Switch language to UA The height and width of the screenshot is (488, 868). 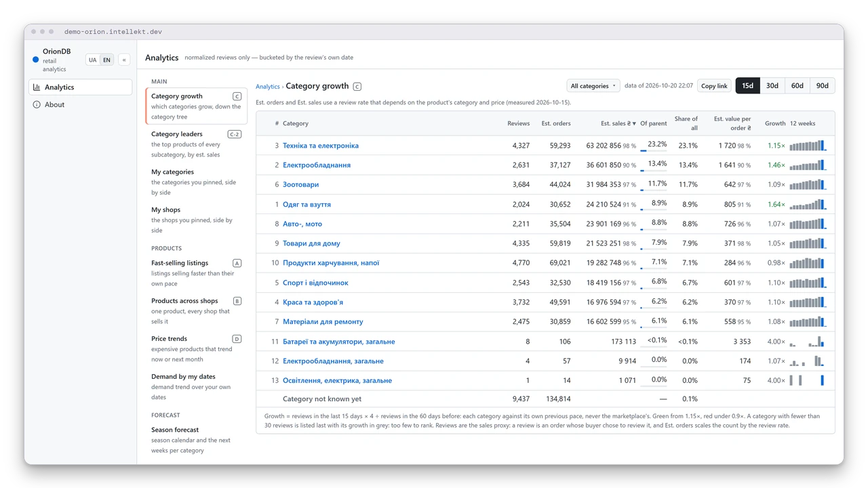click(x=93, y=60)
